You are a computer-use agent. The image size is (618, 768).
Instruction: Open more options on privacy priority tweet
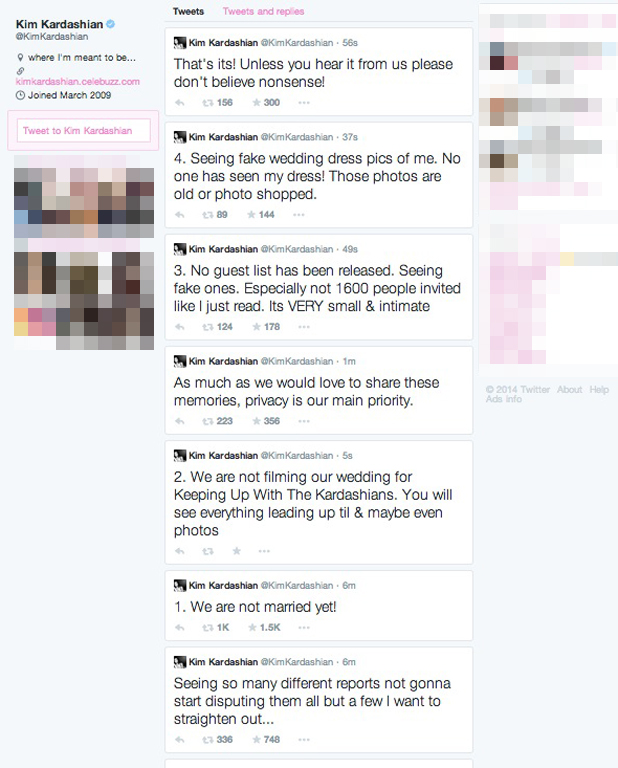point(304,421)
